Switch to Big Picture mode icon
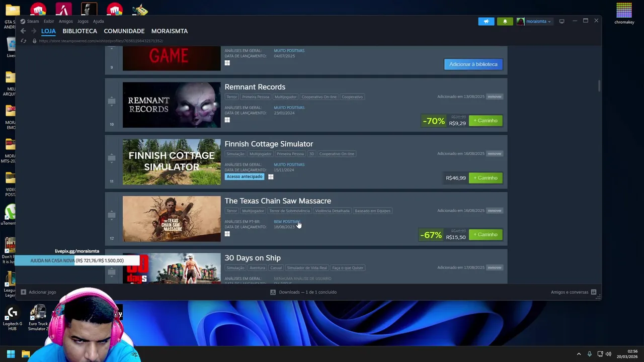 561,21
